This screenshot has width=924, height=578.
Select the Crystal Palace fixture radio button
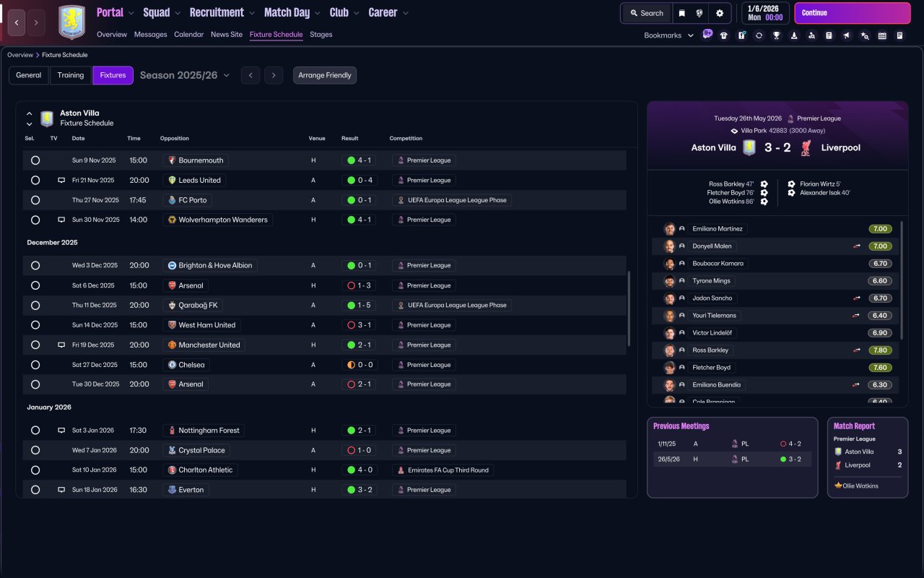click(x=35, y=450)
